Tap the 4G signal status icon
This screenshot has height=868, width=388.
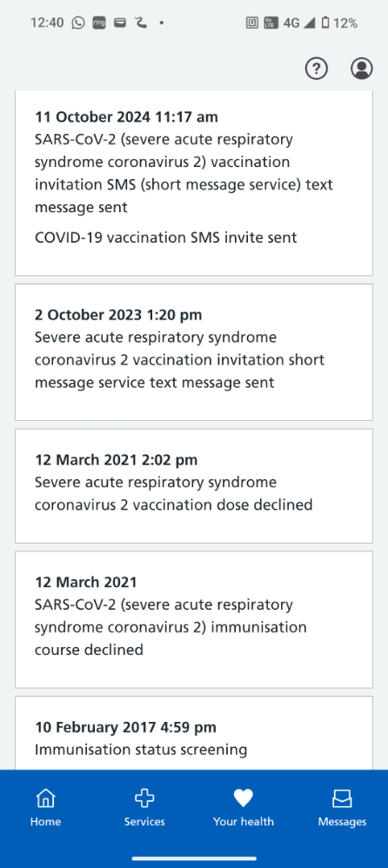tap(298, 23)
